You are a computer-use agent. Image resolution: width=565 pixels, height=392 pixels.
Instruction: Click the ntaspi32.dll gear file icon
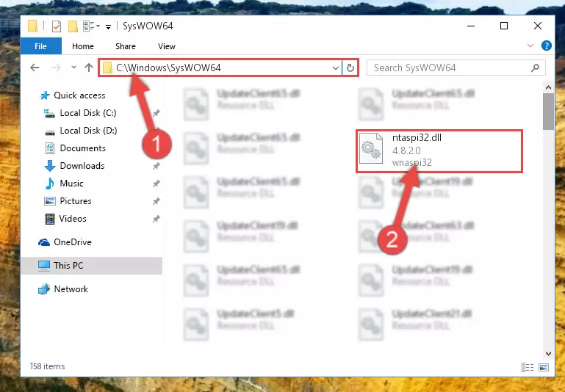coord(371,149)
